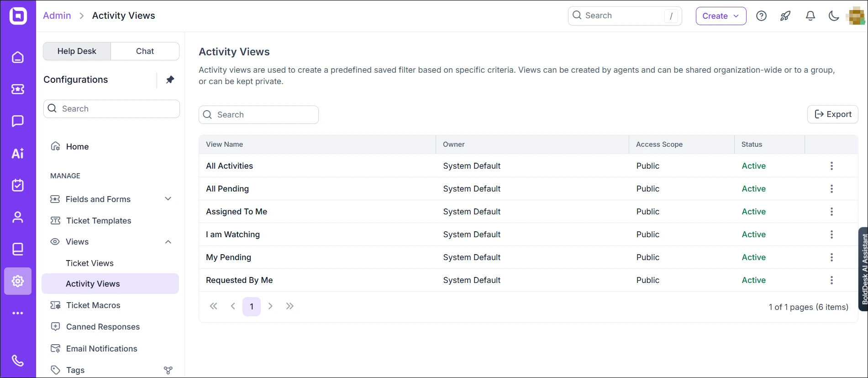Open the actions menu for All Pending
This screenshot has height=378, width=868.
click(x=831, y=189)
